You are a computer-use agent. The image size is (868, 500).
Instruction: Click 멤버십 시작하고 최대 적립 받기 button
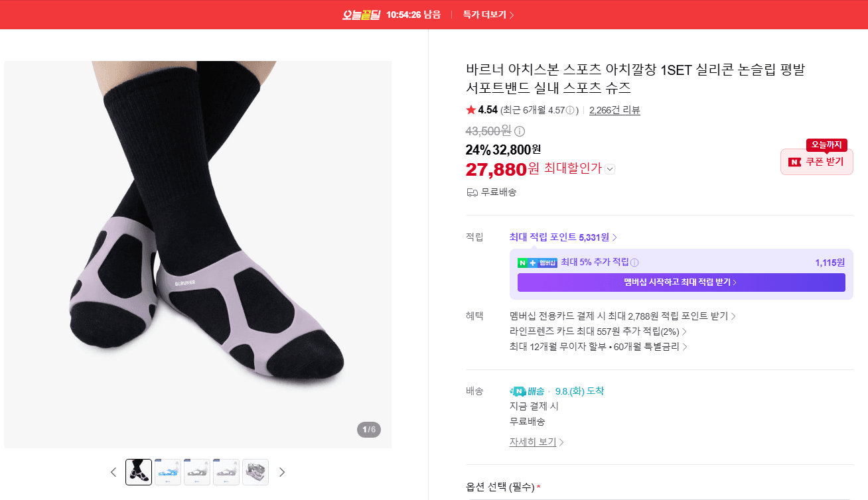(x=681, y=282)
